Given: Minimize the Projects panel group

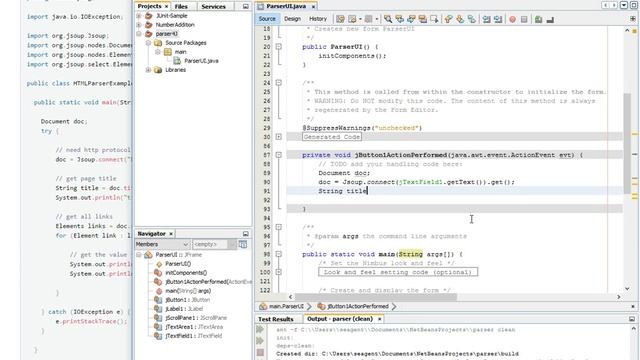Looking at the screenshot, I should click(x=245, y=7).
